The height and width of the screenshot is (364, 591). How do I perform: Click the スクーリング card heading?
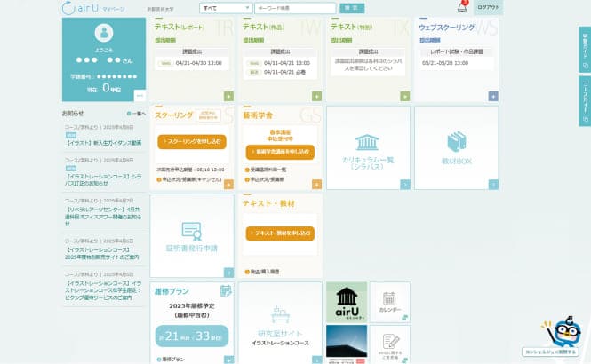[174, 115]
